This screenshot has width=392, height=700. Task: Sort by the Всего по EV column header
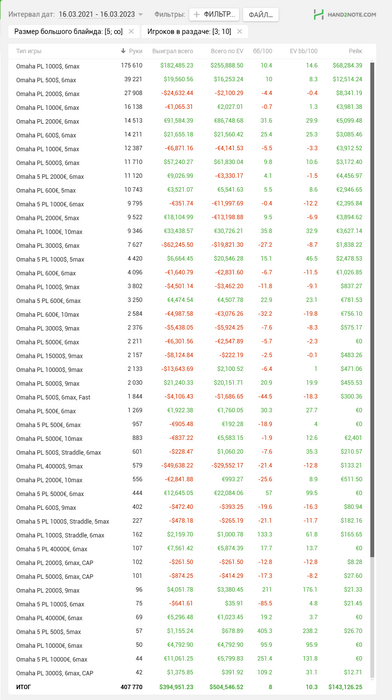227,51
